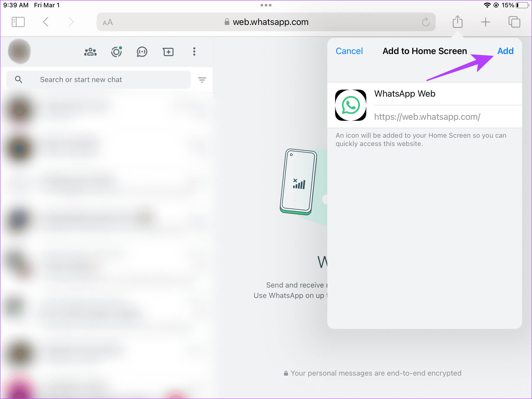Tap the WhatsApp status ring icon
The height and width of the screenshot is (399, 532).
click(116, 52)
